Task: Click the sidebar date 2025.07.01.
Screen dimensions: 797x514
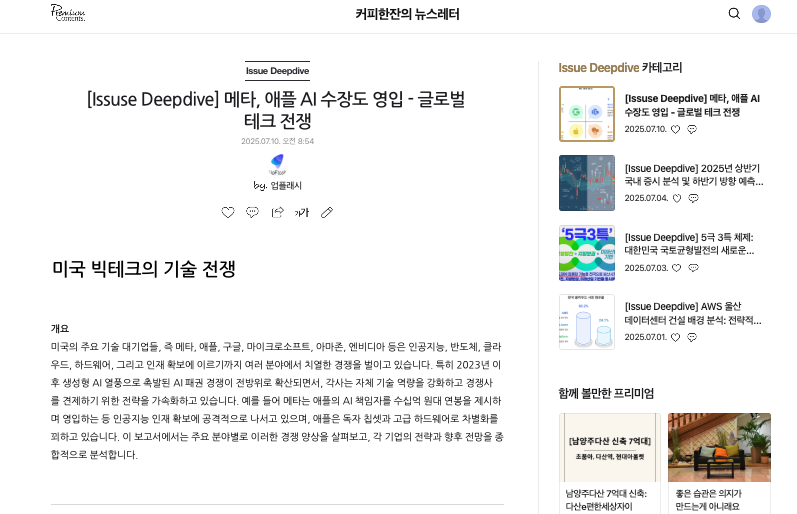Action: tap(646, 337)
